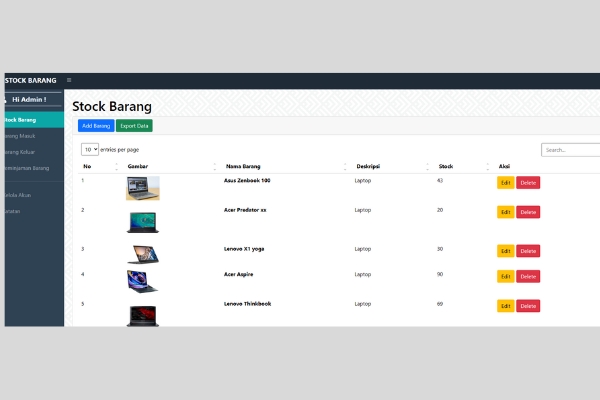Sort table by the Nama Barang column
Image resolution: width=600 pixels, height=400 pixels.
point(285,166)
